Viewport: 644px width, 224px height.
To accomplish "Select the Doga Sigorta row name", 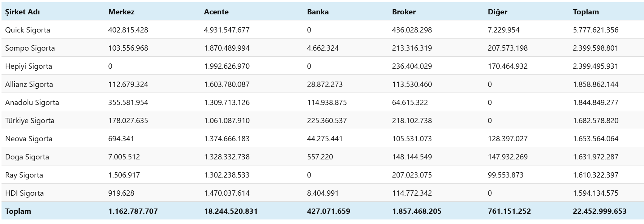I will (x=27, y=157).
